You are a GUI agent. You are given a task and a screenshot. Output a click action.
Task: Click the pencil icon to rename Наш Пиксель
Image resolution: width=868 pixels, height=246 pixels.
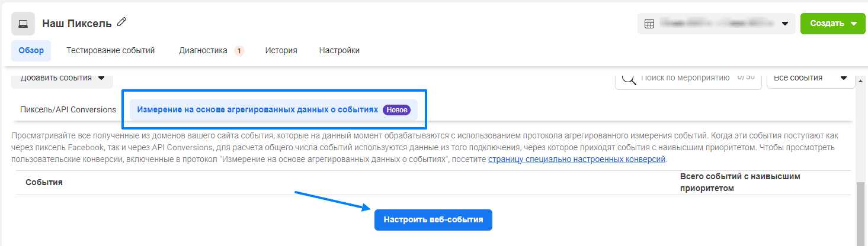coord(122,22)
